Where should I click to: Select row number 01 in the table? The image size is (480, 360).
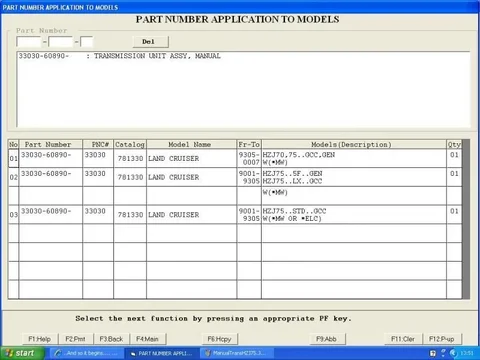[13, 158]
